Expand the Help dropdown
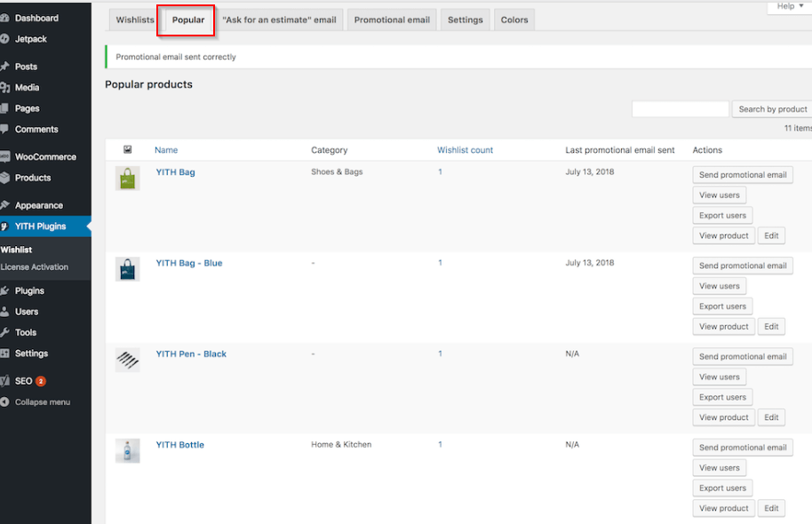812x524 pixels. (789, 6)
